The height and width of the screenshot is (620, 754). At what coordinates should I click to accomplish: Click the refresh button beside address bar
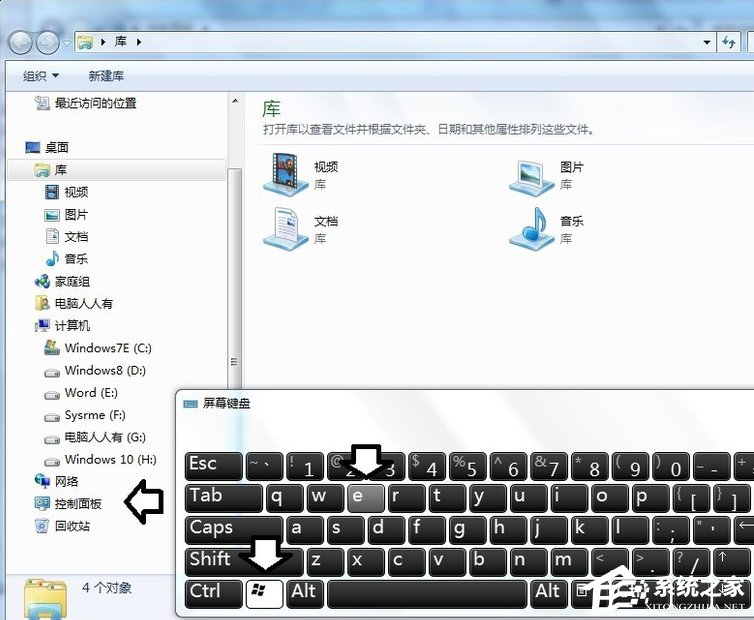(729, 42)
